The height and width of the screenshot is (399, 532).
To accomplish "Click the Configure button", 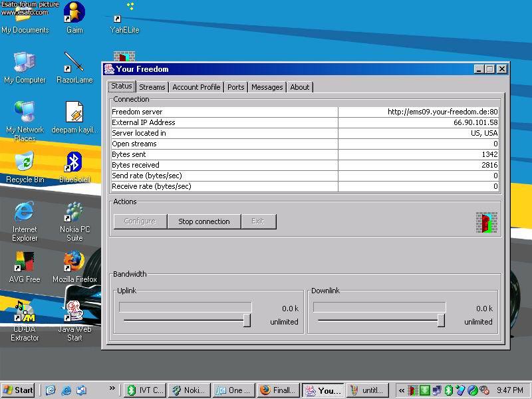I will point(140,221).
